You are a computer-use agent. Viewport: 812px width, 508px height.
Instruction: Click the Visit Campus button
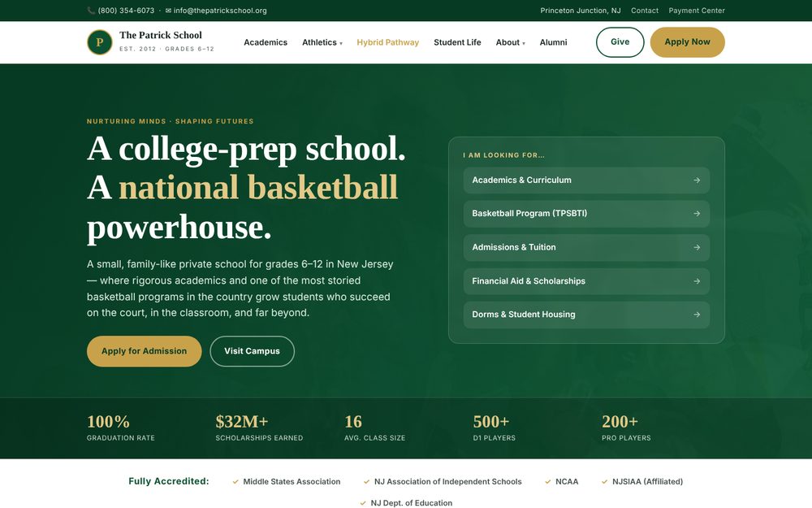(253, 351)
